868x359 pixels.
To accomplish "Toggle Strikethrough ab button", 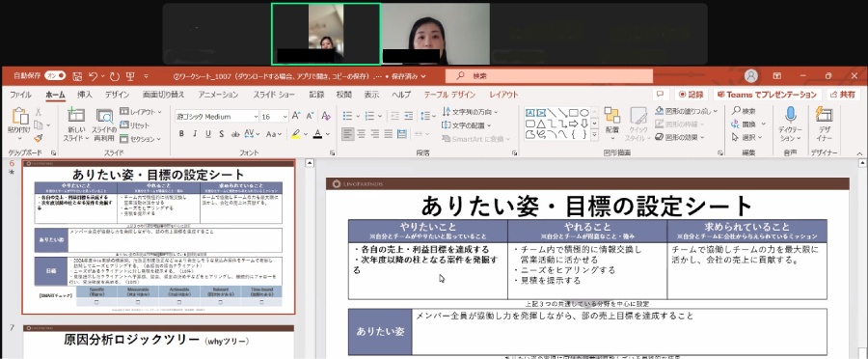I will click(235, 133).
